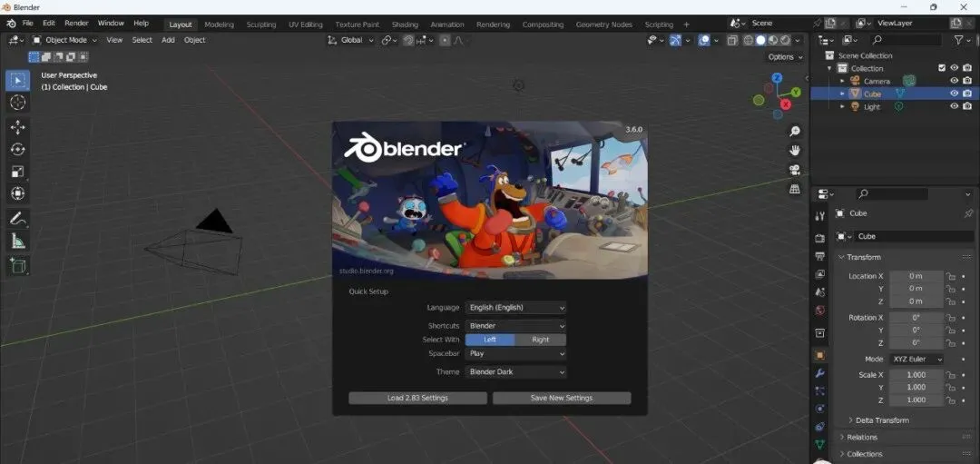Viewport: 980px width, 464px height.
Task: Open the Physics properties tab
Action: click(x=820, y=409)
